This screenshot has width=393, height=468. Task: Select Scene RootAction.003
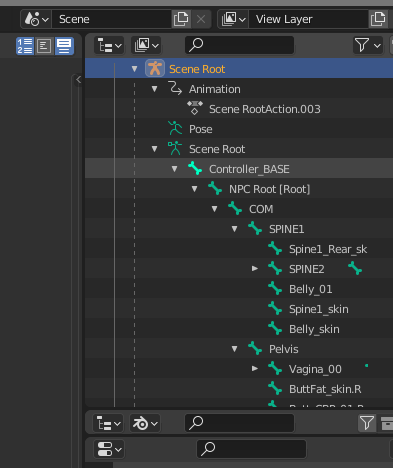[x=265, y=109]
